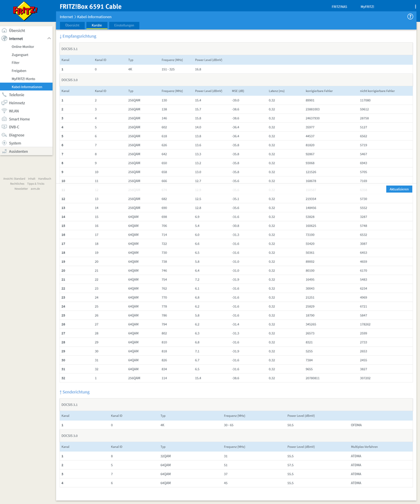Click the Diagnose icon in sidebar
This screenshot has height=504, width=420.
click(5, 135)
